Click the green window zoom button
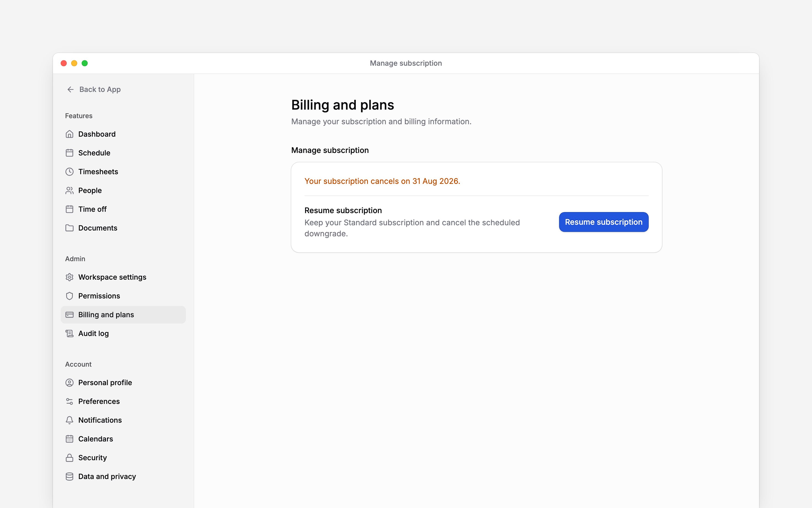 85,63
